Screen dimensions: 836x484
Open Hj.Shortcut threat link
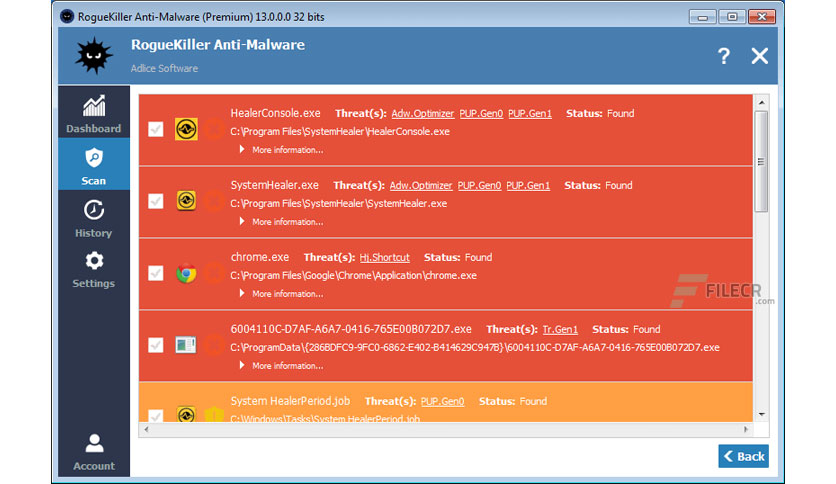pyautogui.click(x=384, y=257)
